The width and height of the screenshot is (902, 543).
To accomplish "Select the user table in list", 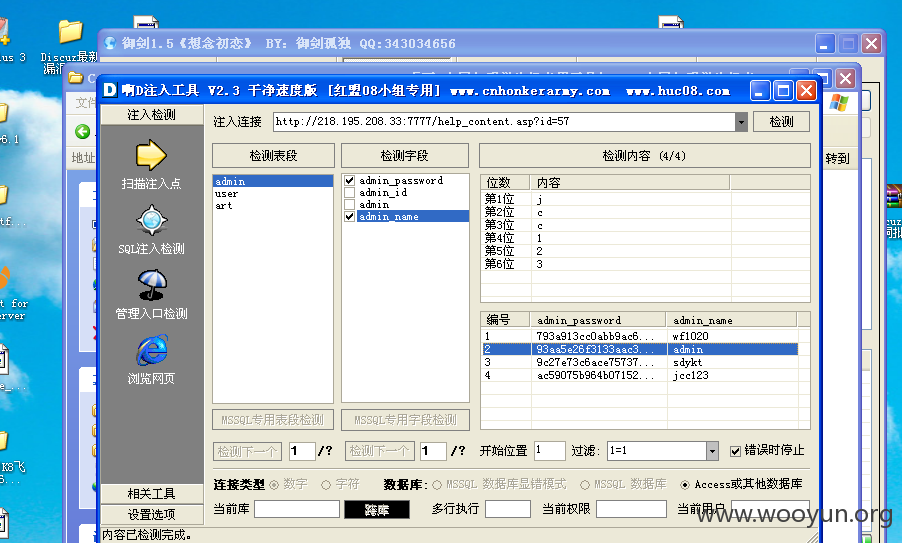I will pos(273,193).
